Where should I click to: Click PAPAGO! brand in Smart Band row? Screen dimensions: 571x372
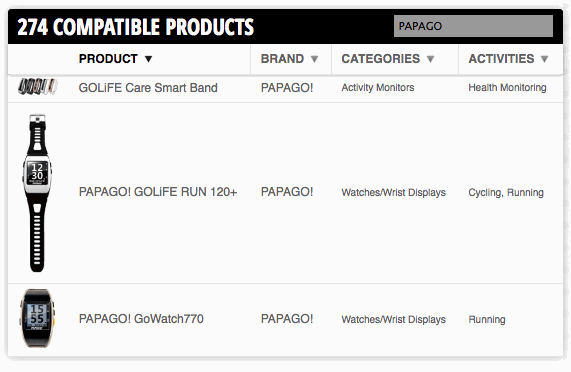[287, 88]
